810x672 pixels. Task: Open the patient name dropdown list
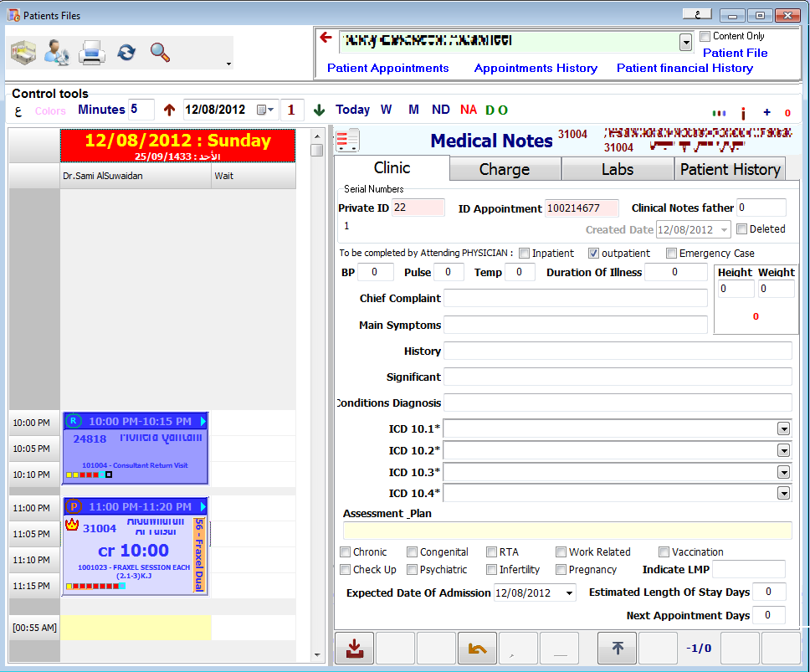pos(686,42)
